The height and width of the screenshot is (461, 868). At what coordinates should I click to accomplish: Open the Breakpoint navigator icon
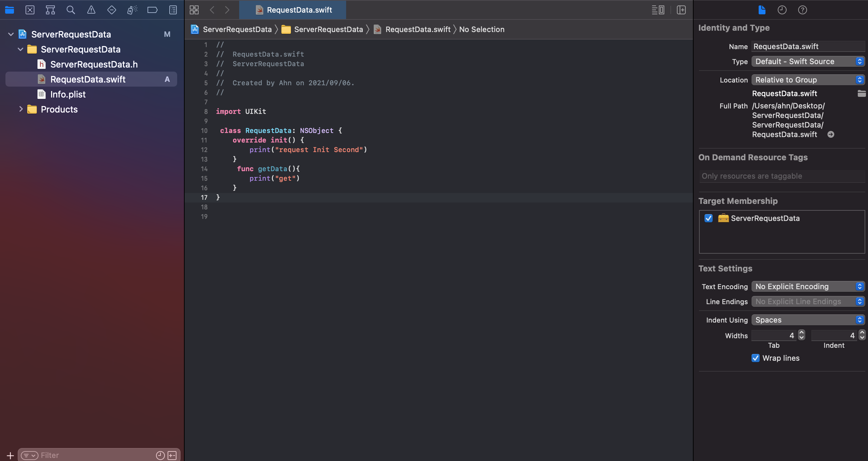coord(152,10)
